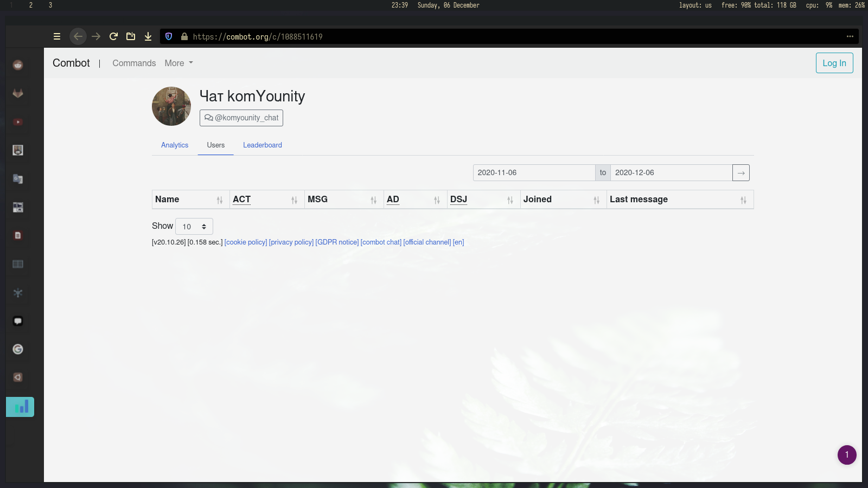
Task: Click the padlock site security icon
Action: [x=184, y=36]
